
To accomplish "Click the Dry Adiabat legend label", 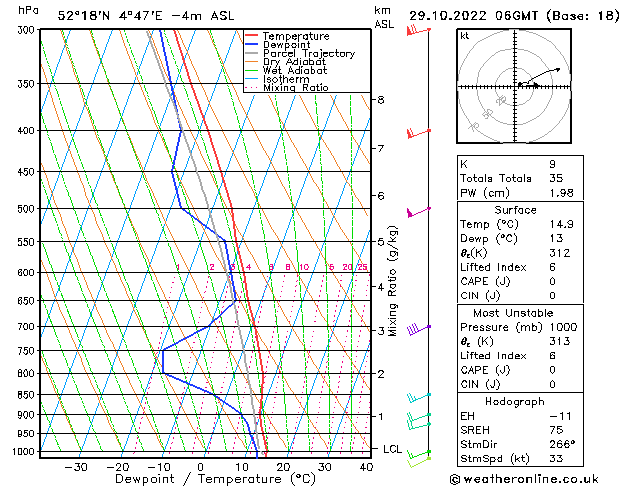I will [294, 62].
